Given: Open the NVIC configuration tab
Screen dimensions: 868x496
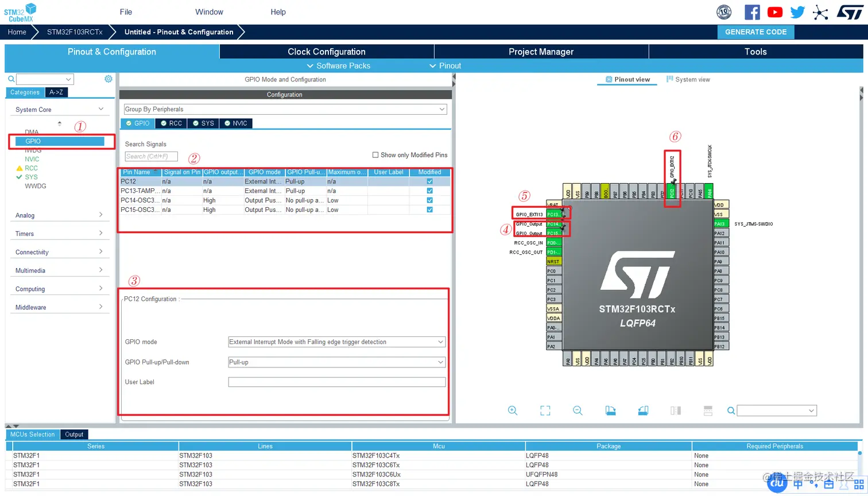Looking at the screenshot, I should click(x=235, y=123).
